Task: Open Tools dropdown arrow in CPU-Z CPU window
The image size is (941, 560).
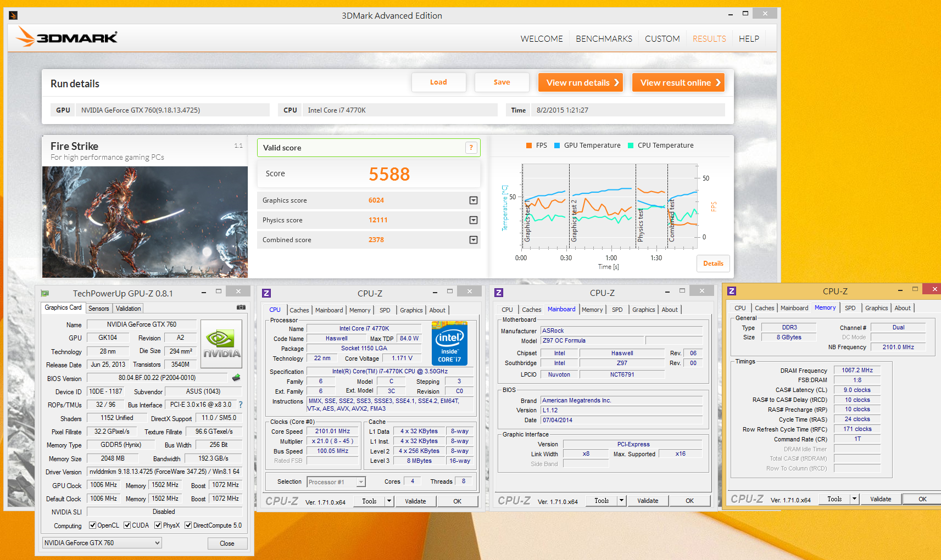Action: (389, 501)
